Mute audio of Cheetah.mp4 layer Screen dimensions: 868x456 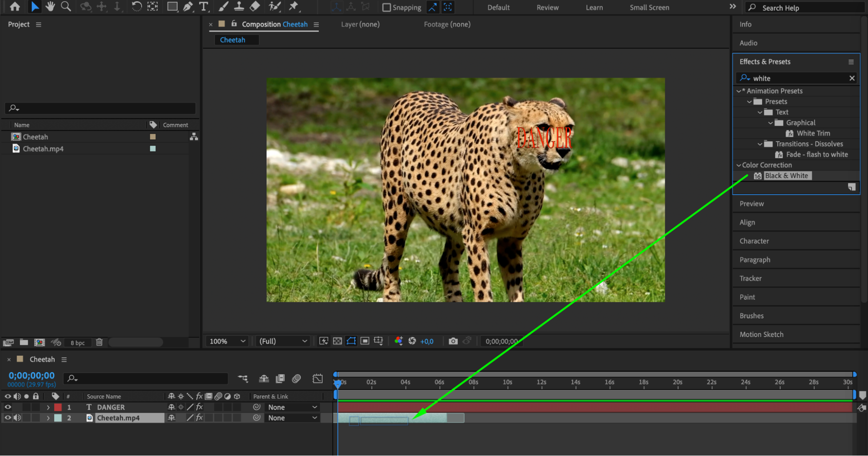(17, 418)
